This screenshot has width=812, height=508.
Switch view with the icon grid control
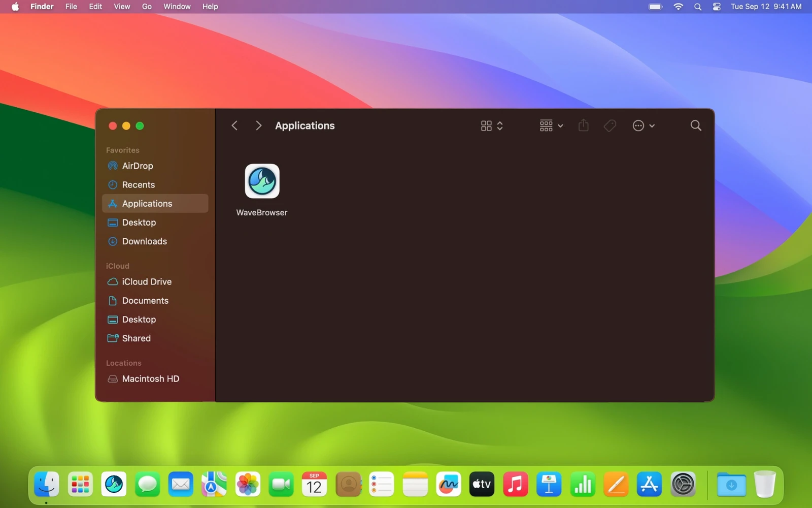492,125
